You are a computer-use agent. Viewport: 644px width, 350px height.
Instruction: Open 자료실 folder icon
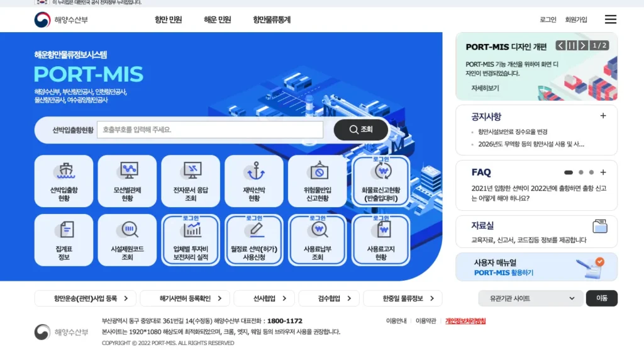click(600, 226)
